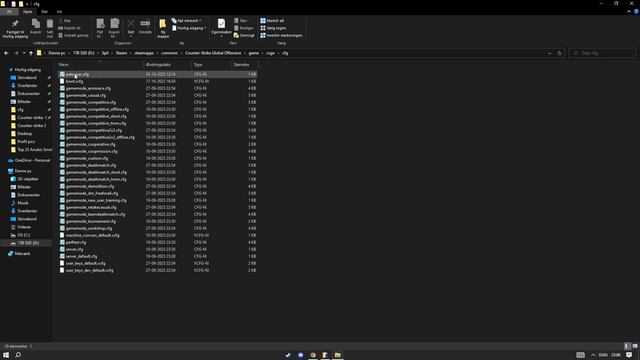
Task: Click Markér alt in the ribbon
Action: (x=272, y=20)
